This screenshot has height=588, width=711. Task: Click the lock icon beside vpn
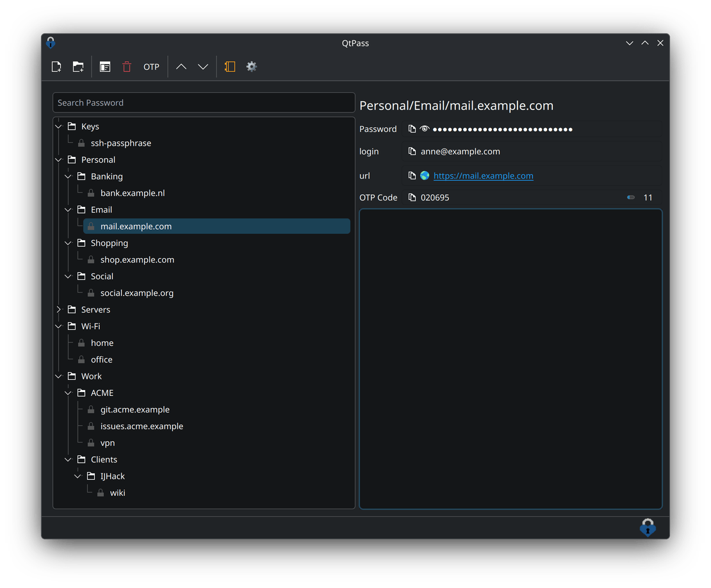coord(91,443)
